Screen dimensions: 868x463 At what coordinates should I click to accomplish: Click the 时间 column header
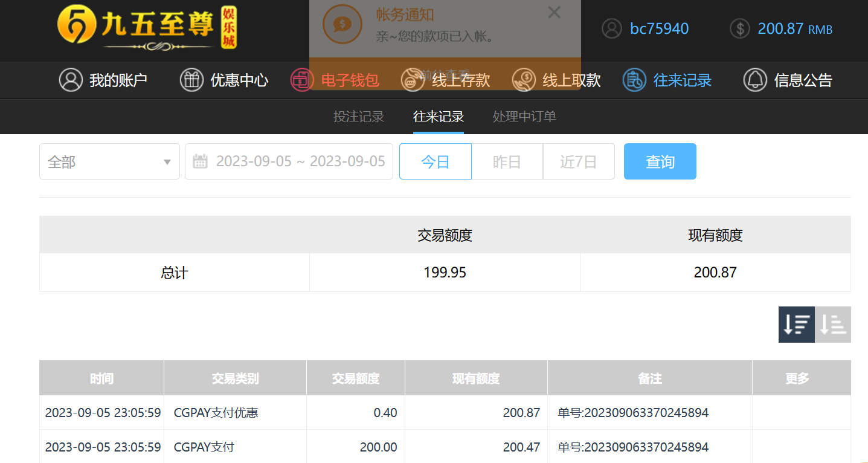101,378
